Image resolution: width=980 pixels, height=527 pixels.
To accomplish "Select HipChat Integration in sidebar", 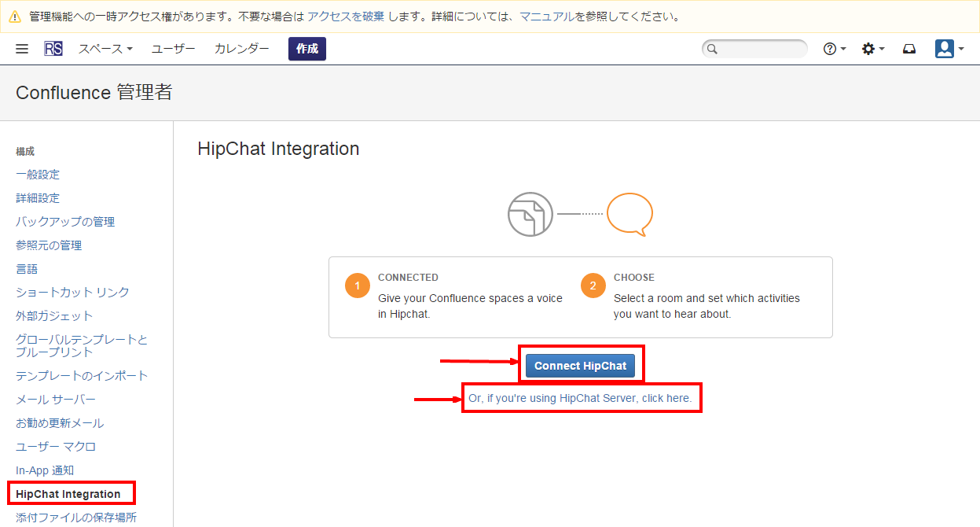I will tap(68, 494).
